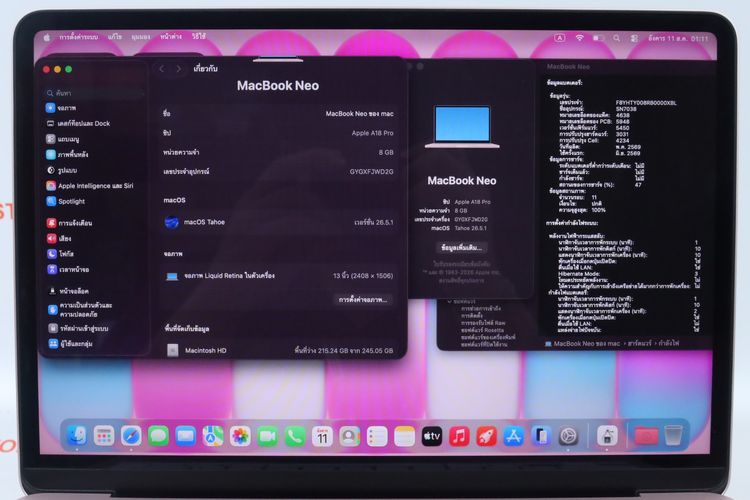The image size is (750, 500).
Task: Open Control Center from menu bar
Action: click(634, 38)
